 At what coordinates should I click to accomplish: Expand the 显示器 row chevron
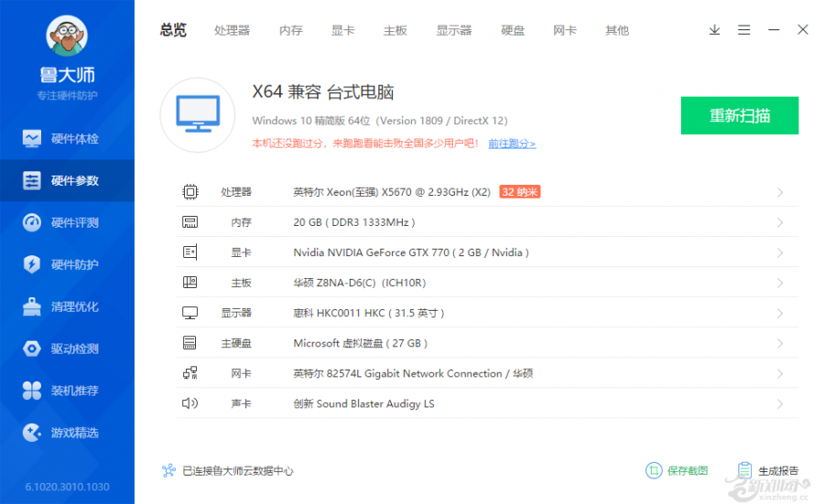pos(780,314)
